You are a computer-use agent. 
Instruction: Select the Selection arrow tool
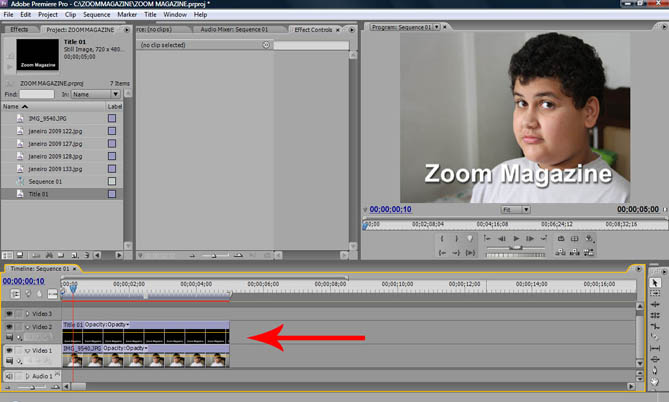655,283
